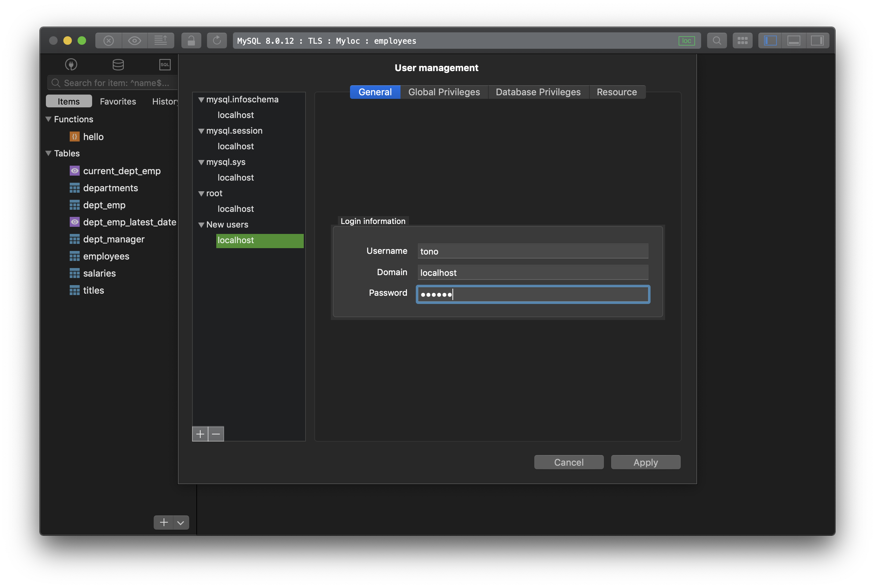Click the split-pane layout icon
Image resolution: width=875 pixels, height=588 pixels.
pos(769,40)
